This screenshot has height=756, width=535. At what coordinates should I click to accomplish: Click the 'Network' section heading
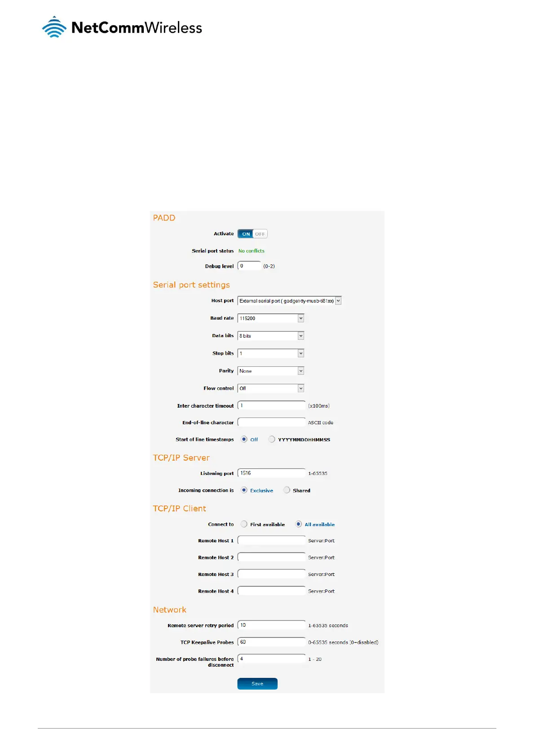pyautogui.click(x=169, y=610)
